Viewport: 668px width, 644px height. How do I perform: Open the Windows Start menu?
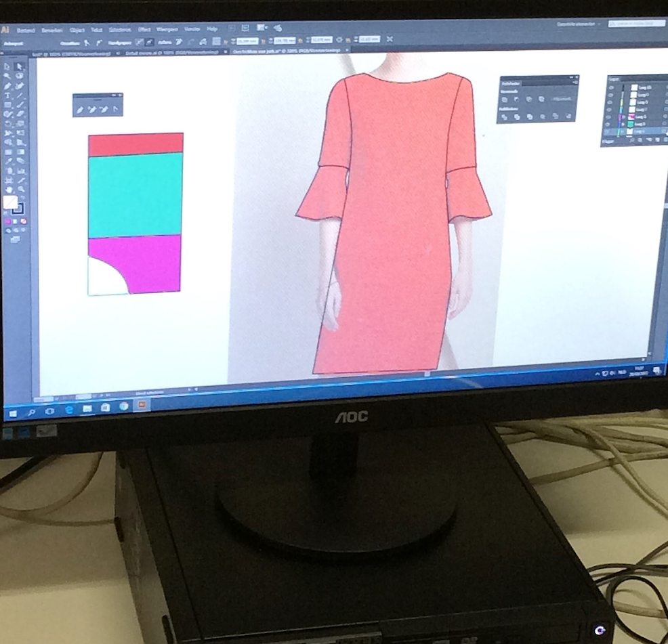[x=12, y=413]
